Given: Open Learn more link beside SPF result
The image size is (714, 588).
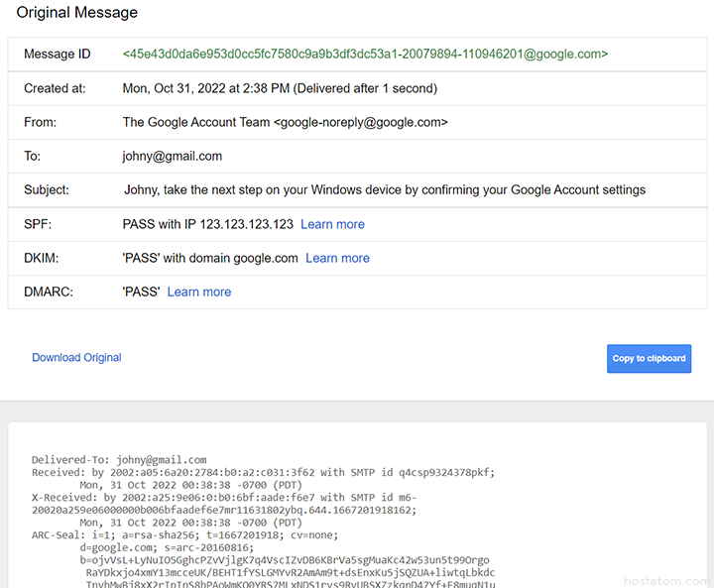Looking at the screenshot, I should coord(332,224).
